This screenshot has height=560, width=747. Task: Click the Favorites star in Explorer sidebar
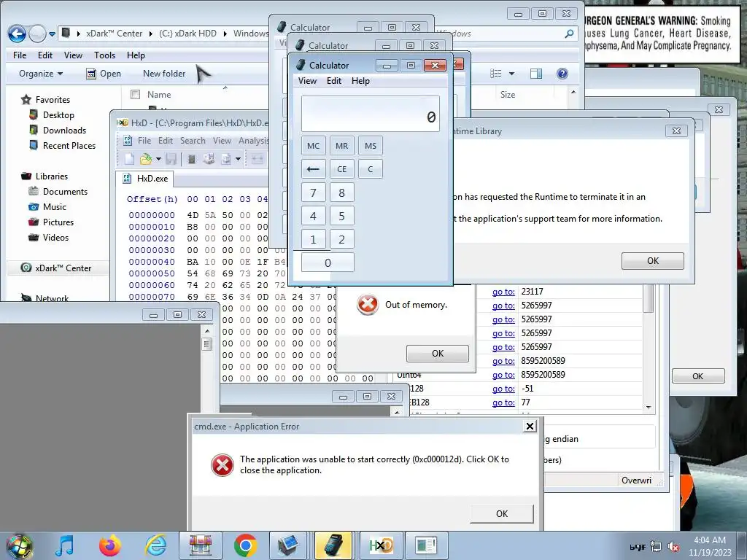(x=26, y=99)
